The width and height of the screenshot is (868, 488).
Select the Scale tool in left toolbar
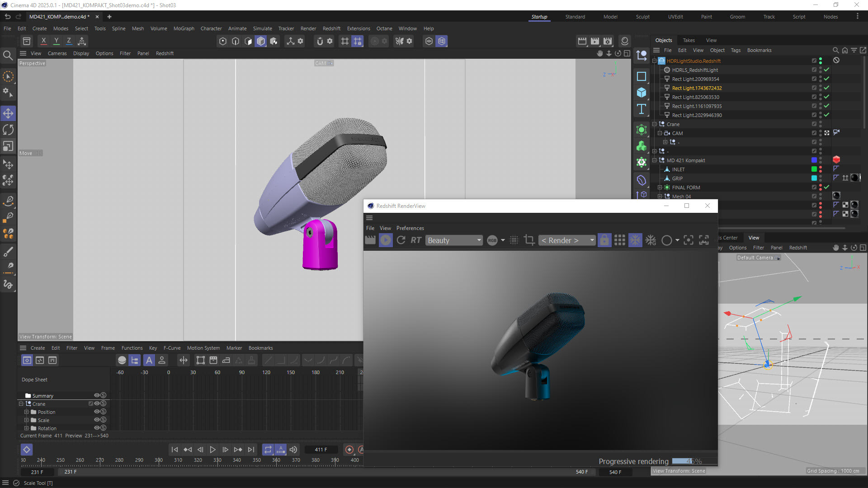(8, 146)
